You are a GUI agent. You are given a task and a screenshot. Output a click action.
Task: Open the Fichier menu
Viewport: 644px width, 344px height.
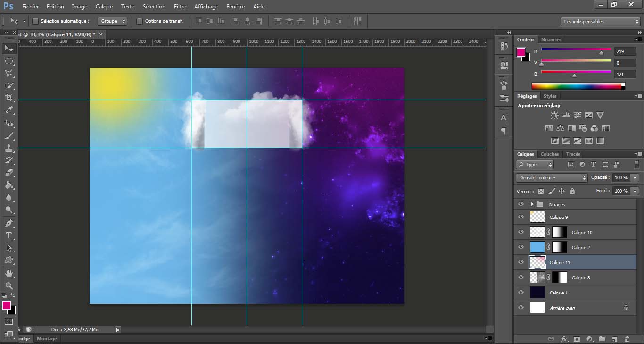(x=31, y=7)
